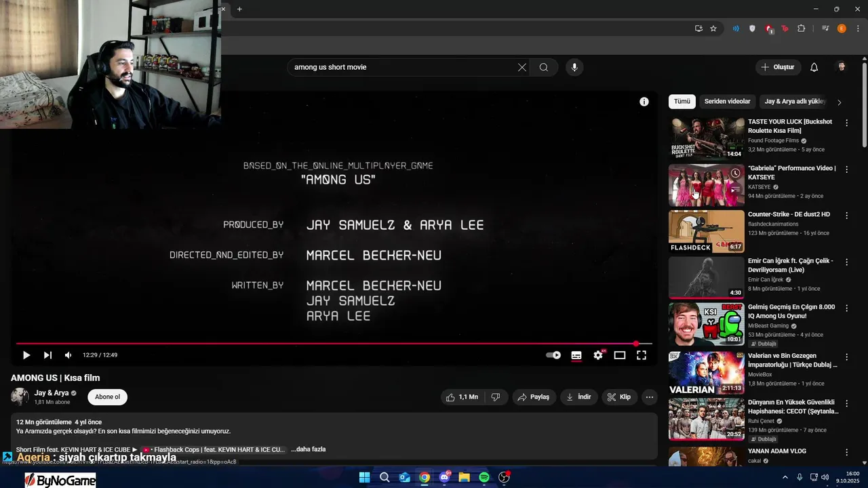Open Discord from the taskbar
868x488 pixels.
[445, 477]
